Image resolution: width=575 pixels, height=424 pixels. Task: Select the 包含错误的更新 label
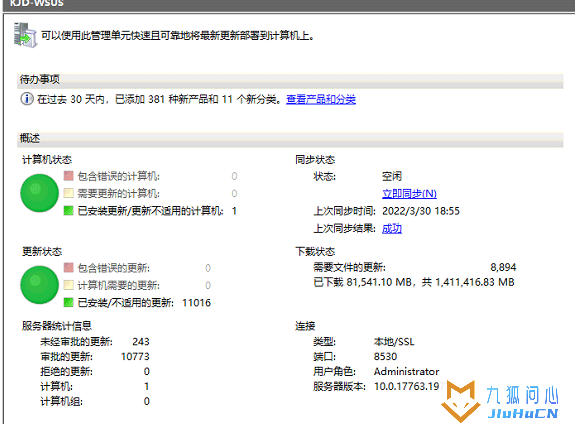(114, 268)
